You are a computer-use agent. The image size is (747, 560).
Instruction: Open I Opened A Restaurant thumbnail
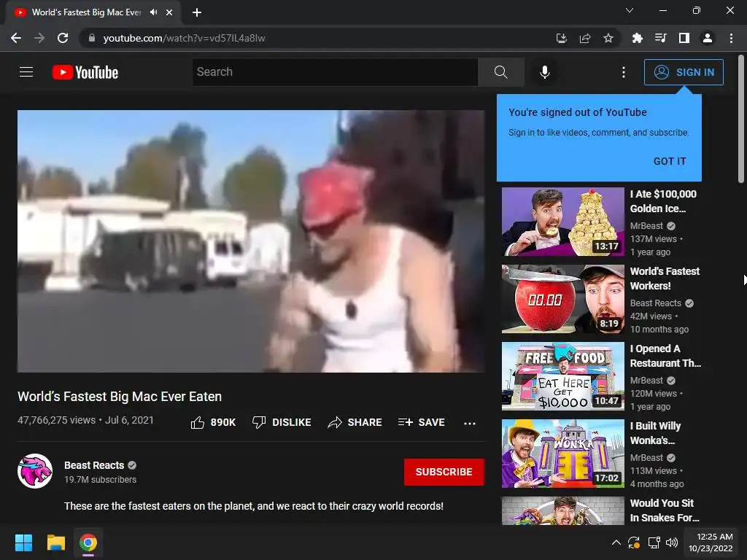(x=562, y=376)
